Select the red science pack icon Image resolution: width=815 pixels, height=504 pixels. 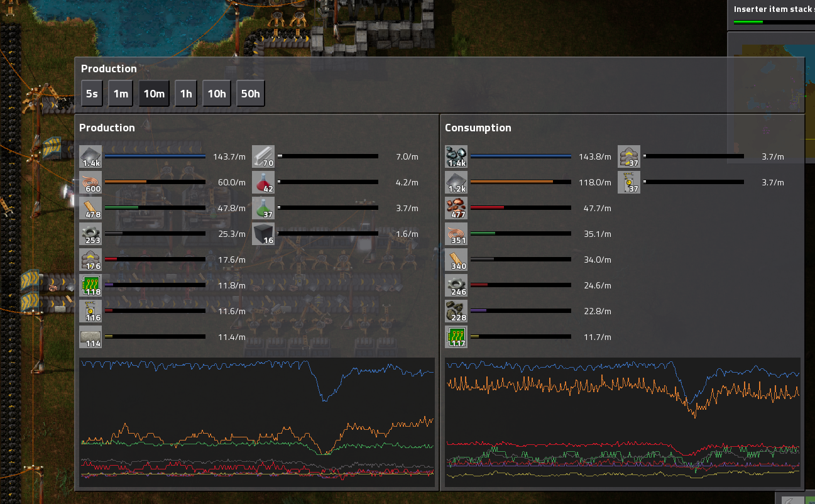pos(263,182)
